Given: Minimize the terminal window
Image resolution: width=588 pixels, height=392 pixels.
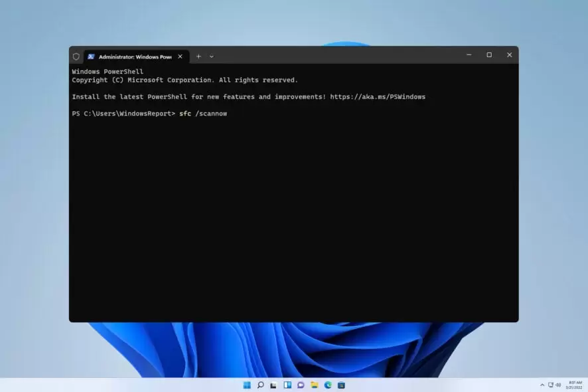Looking at the screenshot, I should click(469, 55).
